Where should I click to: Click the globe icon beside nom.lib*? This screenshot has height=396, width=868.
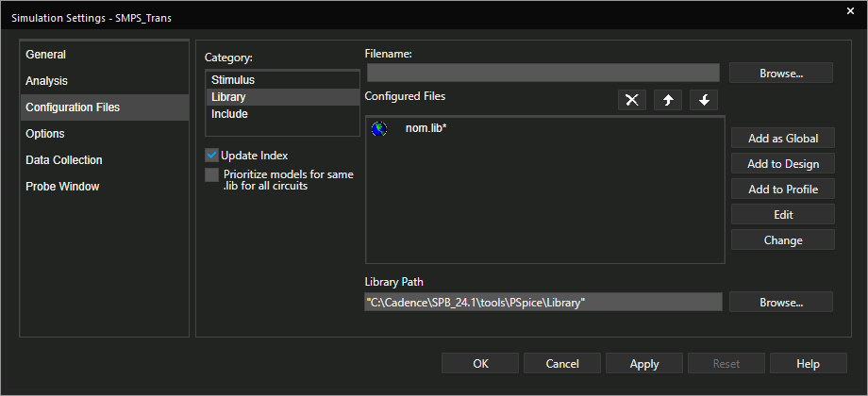(379, 129)
